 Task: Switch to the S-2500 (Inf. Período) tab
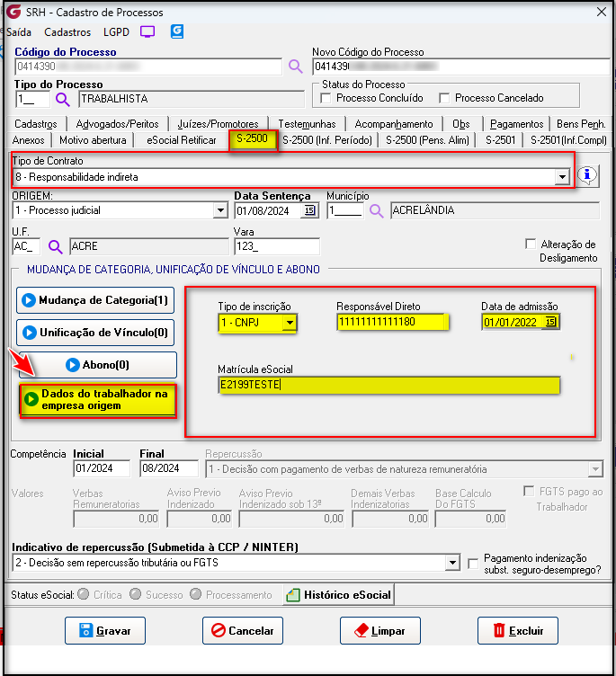pos(327,140)
